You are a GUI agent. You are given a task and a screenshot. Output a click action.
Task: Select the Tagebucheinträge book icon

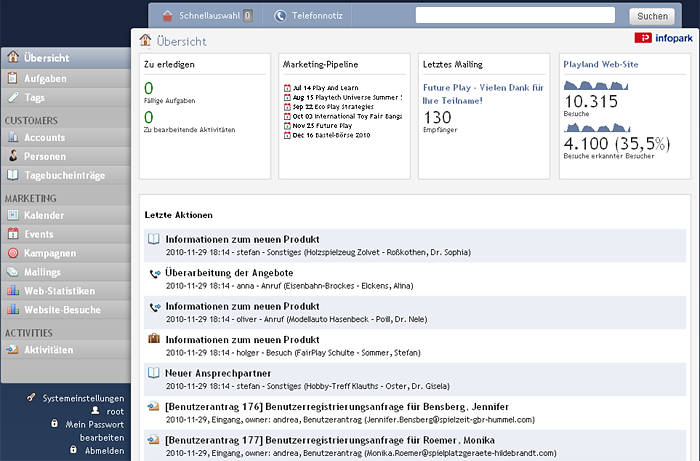[x=13, y=175]
